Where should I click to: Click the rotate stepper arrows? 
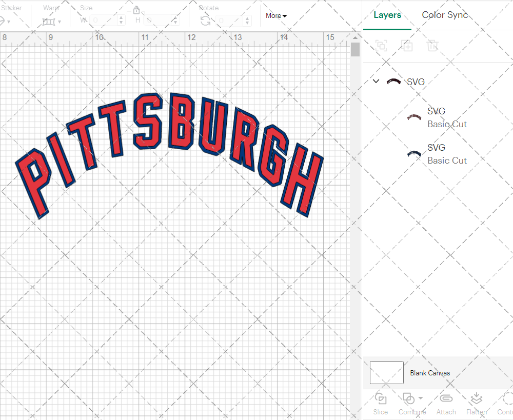[247, 21]
